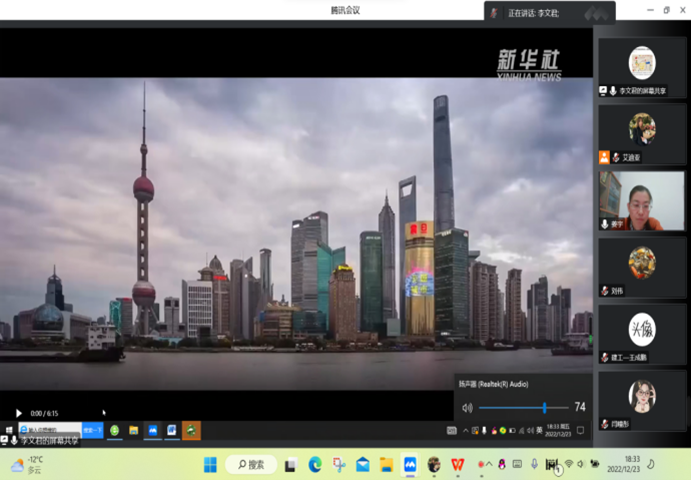This screenshot has width=691, height=480.
Task: Adjust the Realtek speaker volume slider
Action: coord(524,408)
